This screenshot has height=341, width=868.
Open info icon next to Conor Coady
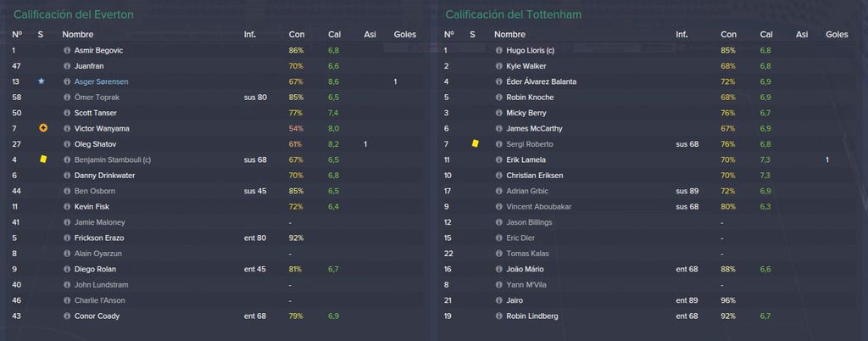click(x=67, y=316)
